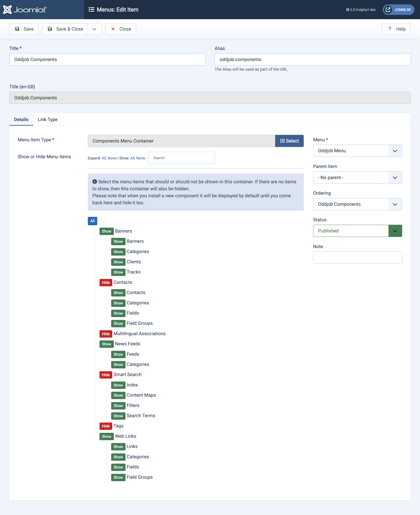Click the blue All root node

coord(92,221)
